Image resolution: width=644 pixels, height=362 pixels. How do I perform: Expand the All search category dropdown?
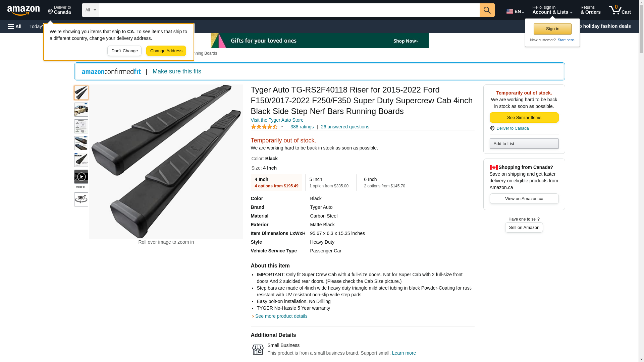(x=91, y=10)
